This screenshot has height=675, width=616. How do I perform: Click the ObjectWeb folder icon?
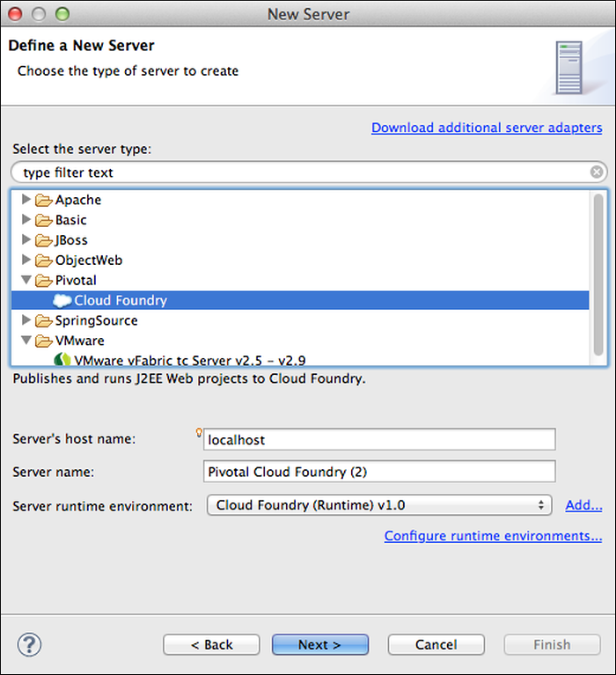pyautogui.click(x=44, y=260)
